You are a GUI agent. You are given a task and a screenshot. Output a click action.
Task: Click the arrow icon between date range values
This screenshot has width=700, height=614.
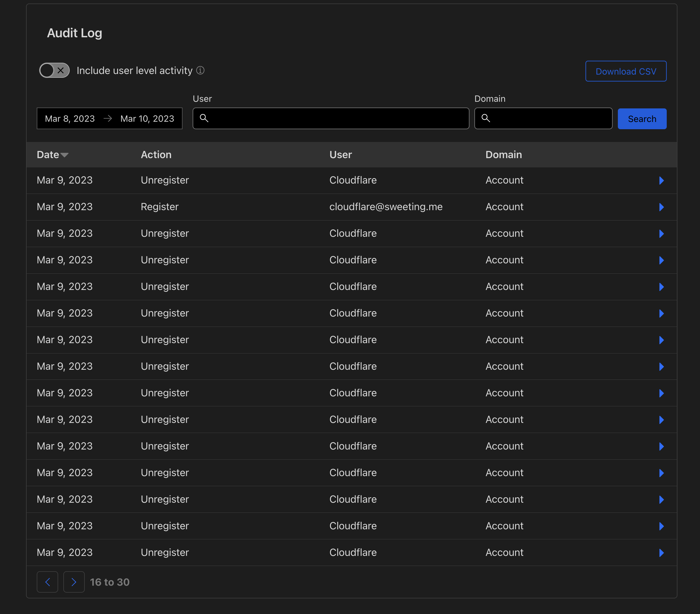108,119
